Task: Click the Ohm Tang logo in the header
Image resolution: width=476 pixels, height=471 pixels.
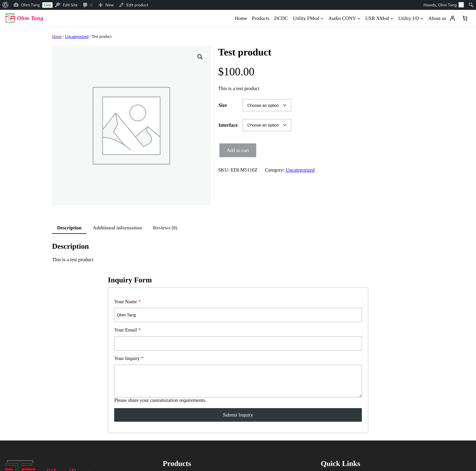Action: point(24,18)
